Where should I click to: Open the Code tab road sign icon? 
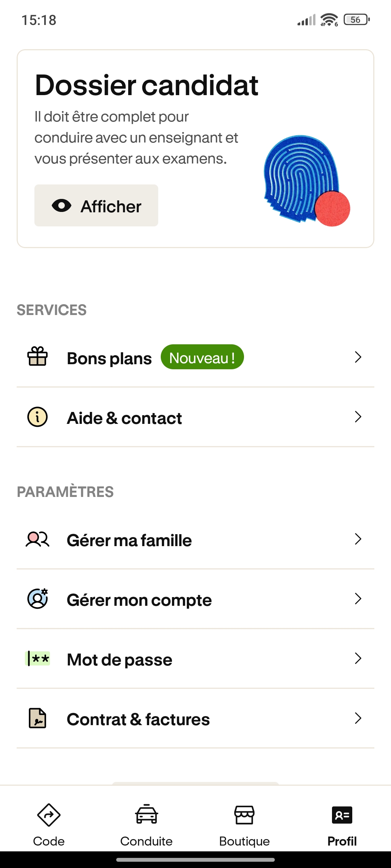coord(49,815)
